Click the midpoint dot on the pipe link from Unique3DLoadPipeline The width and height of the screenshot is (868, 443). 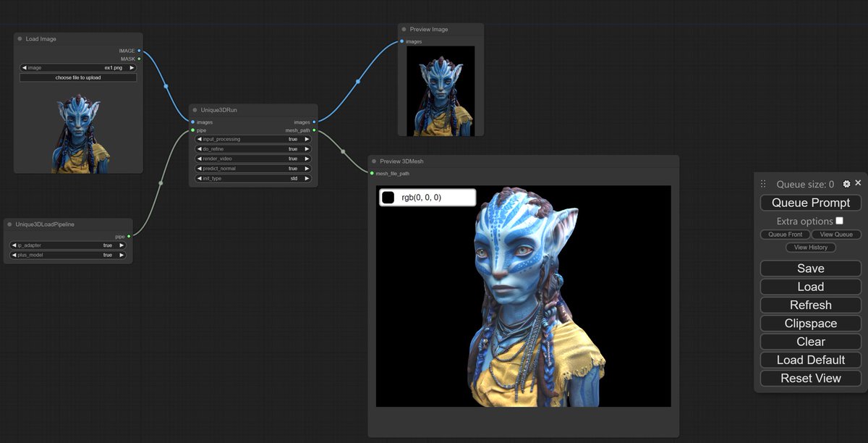161,183
